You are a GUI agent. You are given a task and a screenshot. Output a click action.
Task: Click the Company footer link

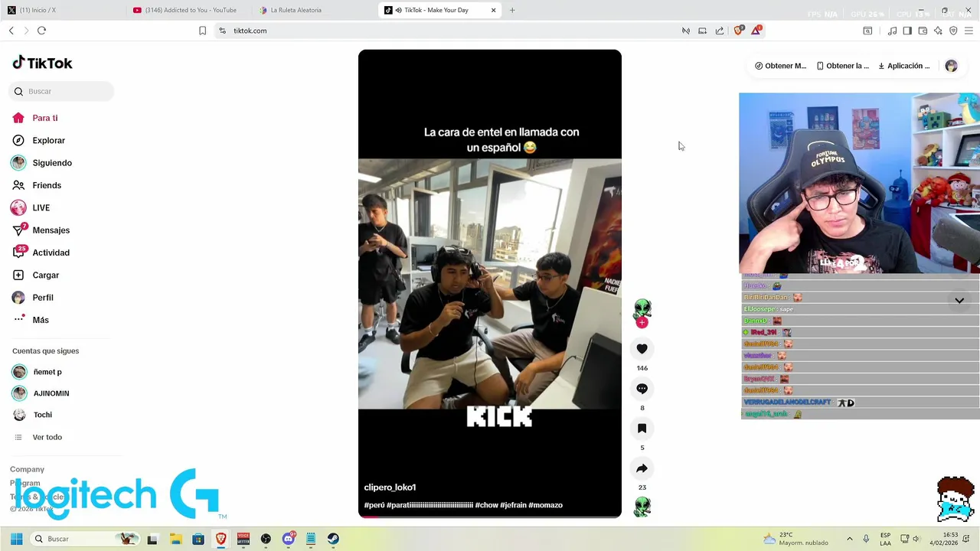click(x=27, y=469)
